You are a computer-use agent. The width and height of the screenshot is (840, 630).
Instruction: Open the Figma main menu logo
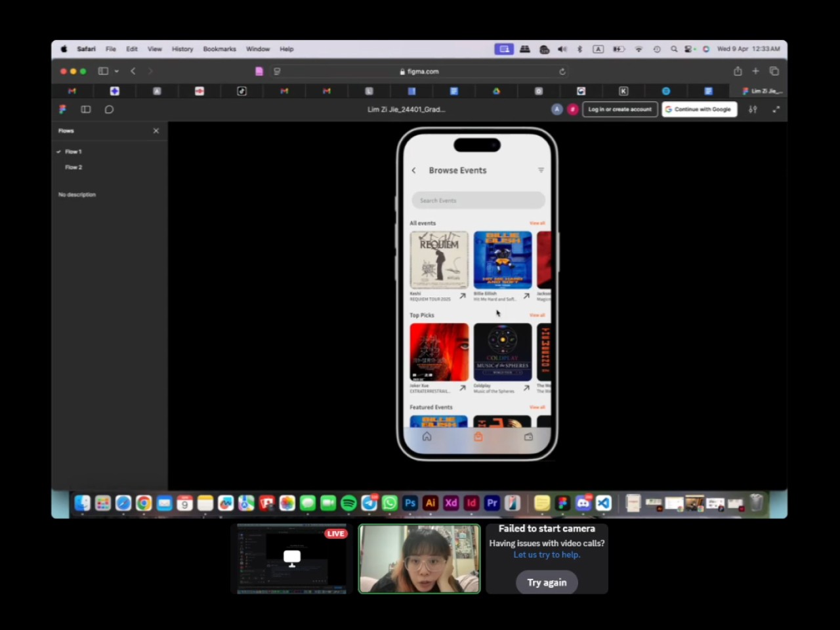[x=63, y=110]
